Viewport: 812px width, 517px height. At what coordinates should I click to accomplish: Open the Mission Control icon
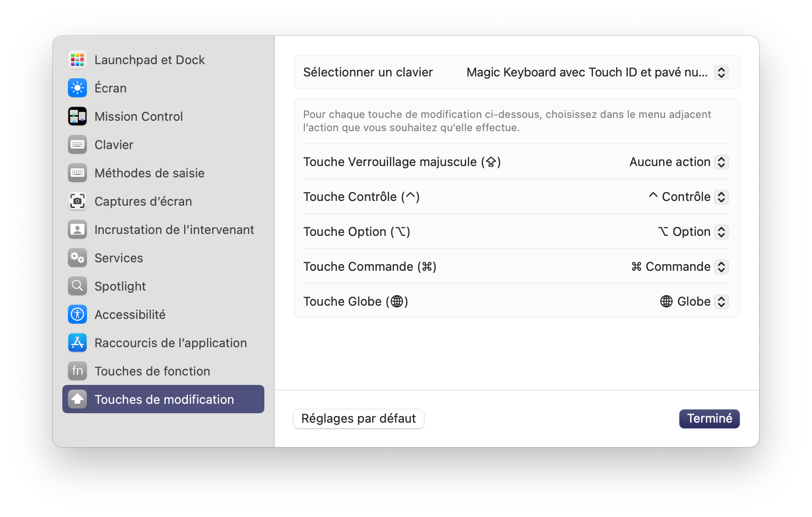[x=77, y=117]
